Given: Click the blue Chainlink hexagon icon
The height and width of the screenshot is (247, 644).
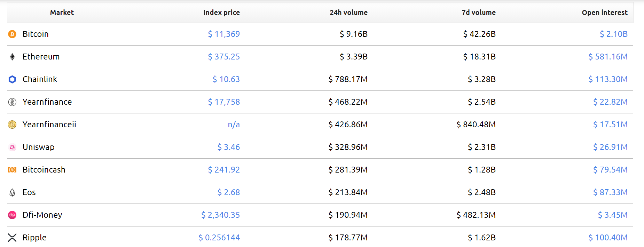Looking at the screenshot, I should (x=12, y=79).
